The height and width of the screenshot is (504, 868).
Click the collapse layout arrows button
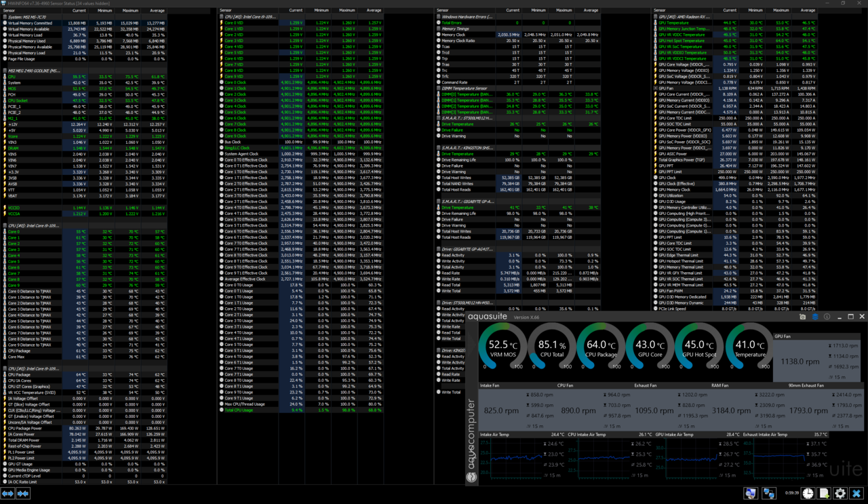23,493
